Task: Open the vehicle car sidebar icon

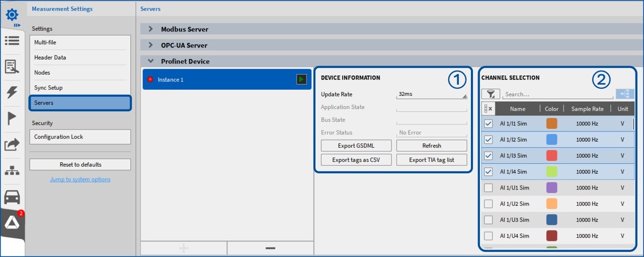Action: coord(12,197)
